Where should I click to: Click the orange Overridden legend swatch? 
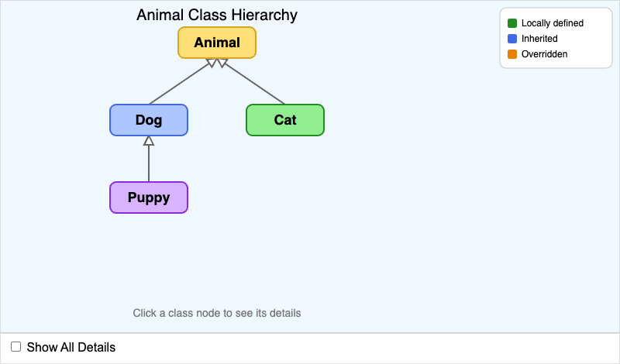tap(512, 54)
